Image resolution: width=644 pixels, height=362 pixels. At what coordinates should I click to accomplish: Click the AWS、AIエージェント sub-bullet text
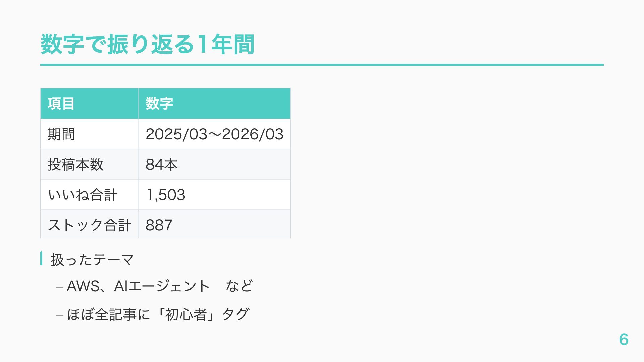[x=138, y=286]
